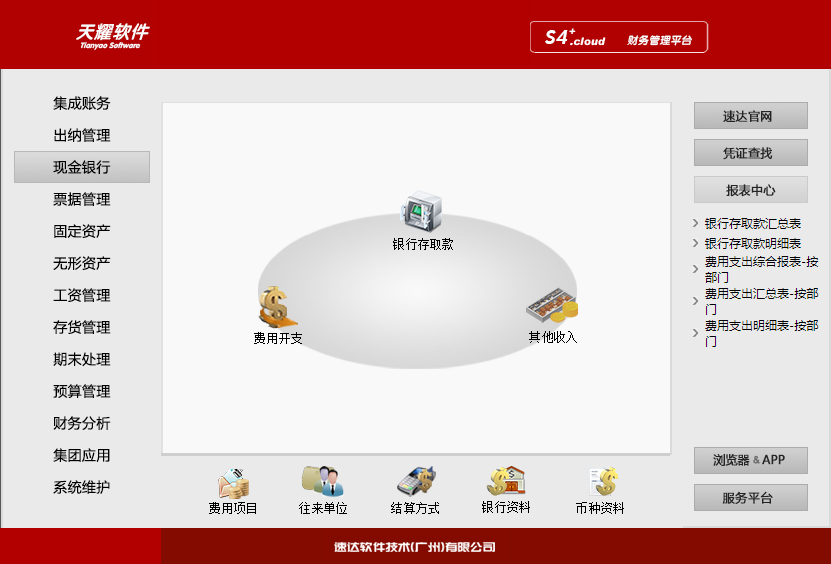Open the 银行存取款 ATM icon
The width and height of the screenshot is (831, 564).
422,212
